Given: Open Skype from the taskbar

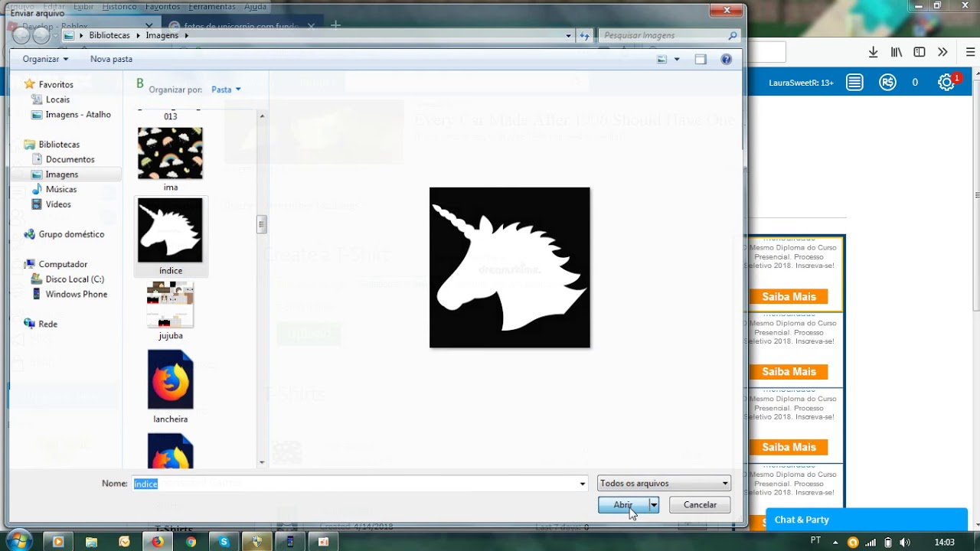Looking at the screenshot, I should 224,542.
